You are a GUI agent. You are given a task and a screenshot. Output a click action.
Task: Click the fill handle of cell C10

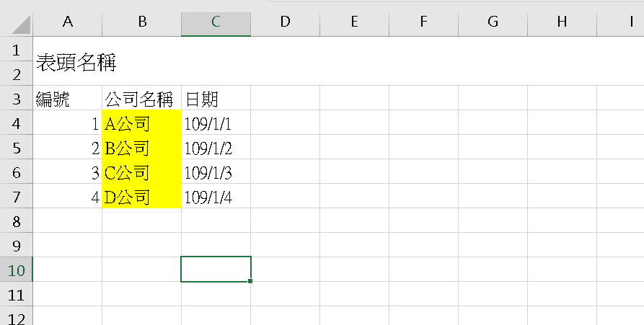[250, 281]
